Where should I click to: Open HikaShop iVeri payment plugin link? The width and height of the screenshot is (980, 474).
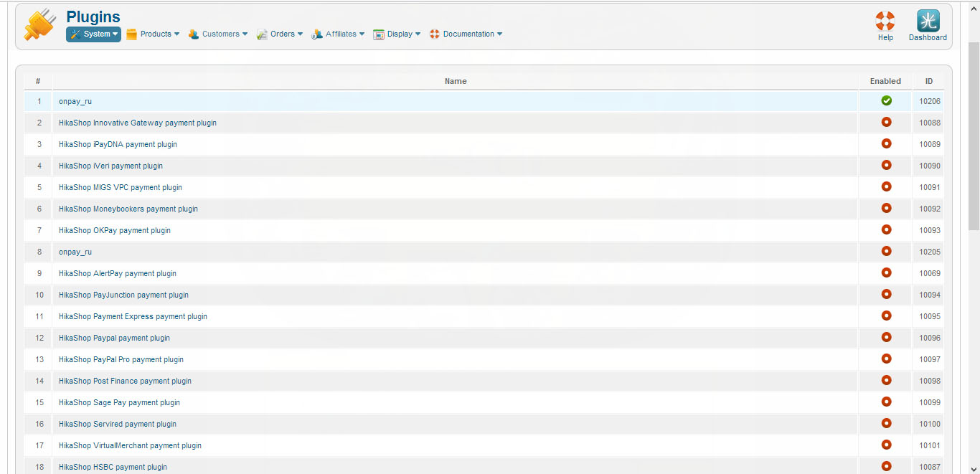(110, 166)
